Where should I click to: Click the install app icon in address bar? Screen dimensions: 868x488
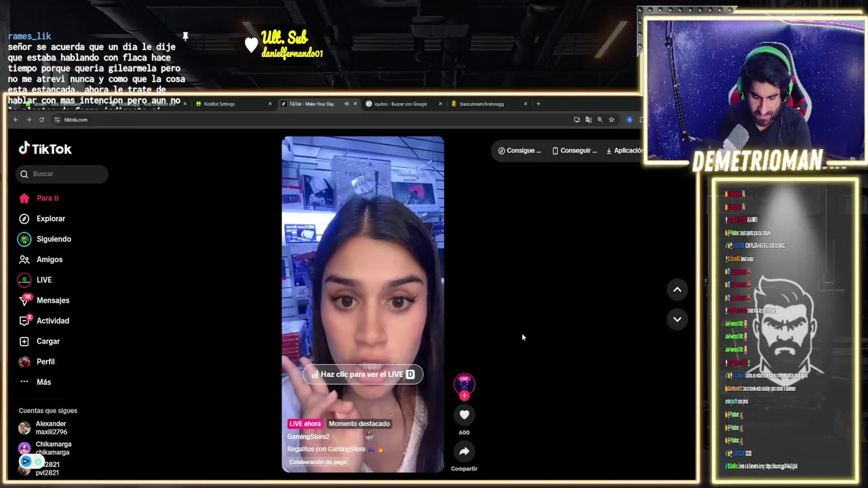click(576, 120)
